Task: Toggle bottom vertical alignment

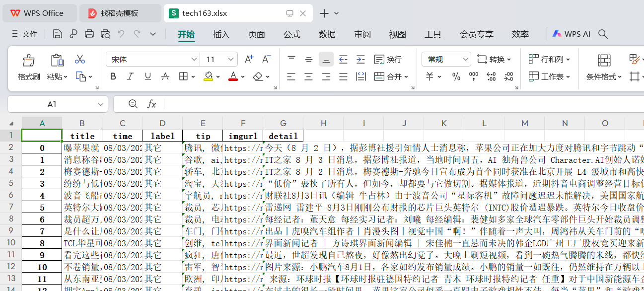Action: click(x=326, y=60)
